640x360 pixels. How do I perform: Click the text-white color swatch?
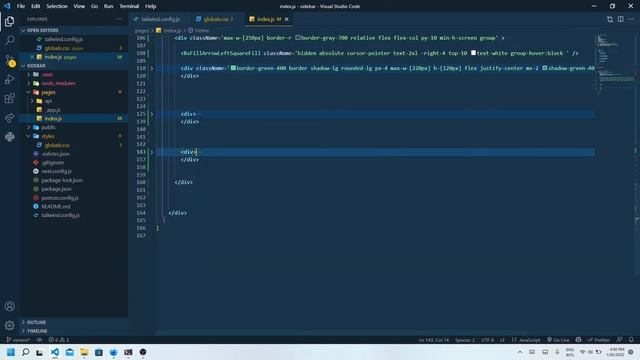[473, 53]
